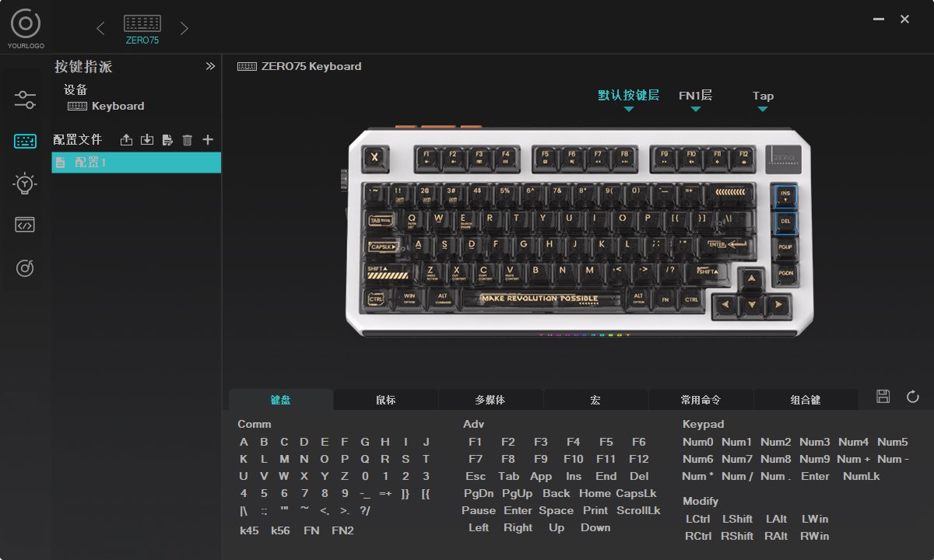
Task: Choose F1 in Adv list
Action: [x=476, y=442]
